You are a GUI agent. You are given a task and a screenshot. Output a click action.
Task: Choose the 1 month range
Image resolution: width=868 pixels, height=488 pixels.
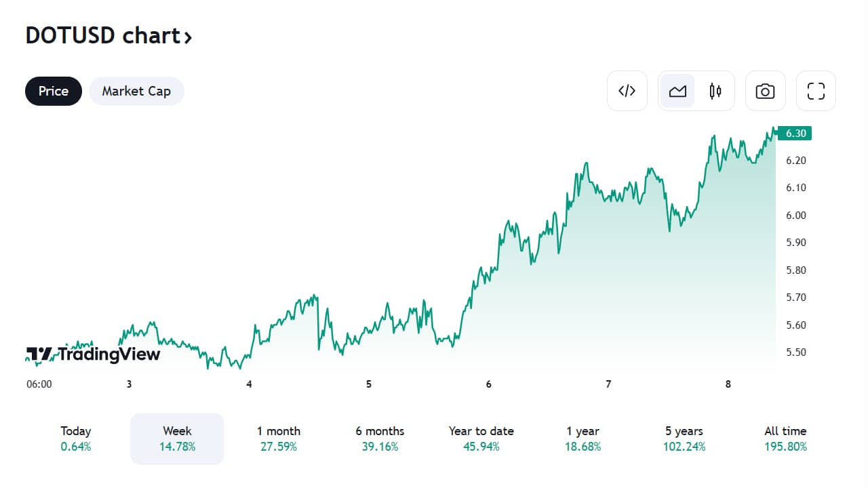coord(279,439)
